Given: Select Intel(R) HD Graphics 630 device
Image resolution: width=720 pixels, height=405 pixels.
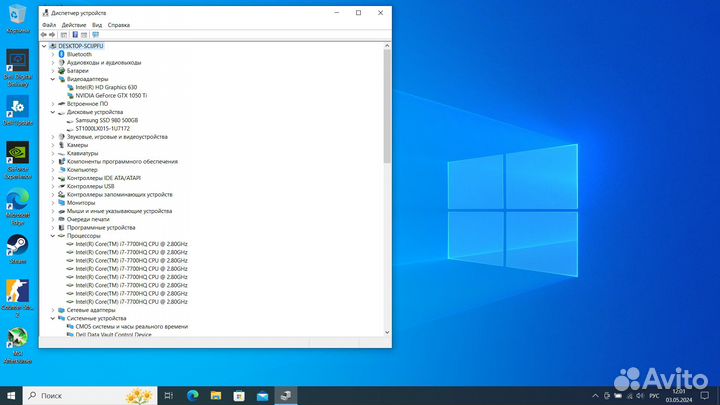Looking at the screenshot, I should click(x=106, y=87).
